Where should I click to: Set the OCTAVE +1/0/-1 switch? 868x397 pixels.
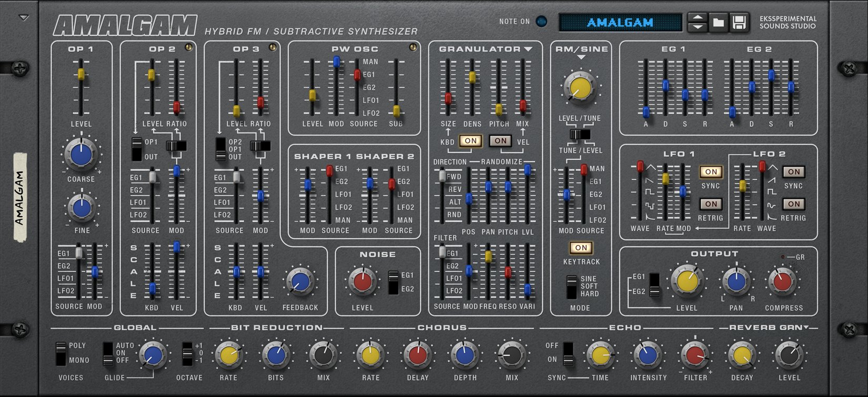click(x=187, y=353)
